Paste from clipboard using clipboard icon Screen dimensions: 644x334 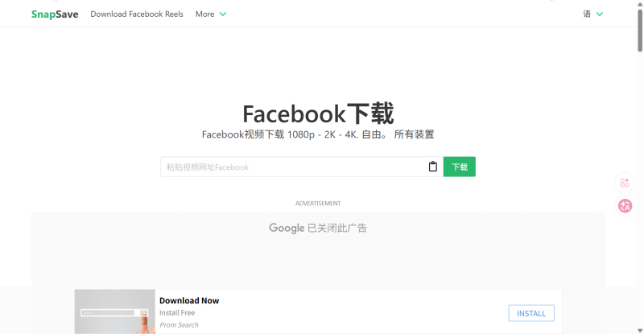point(433,167)
